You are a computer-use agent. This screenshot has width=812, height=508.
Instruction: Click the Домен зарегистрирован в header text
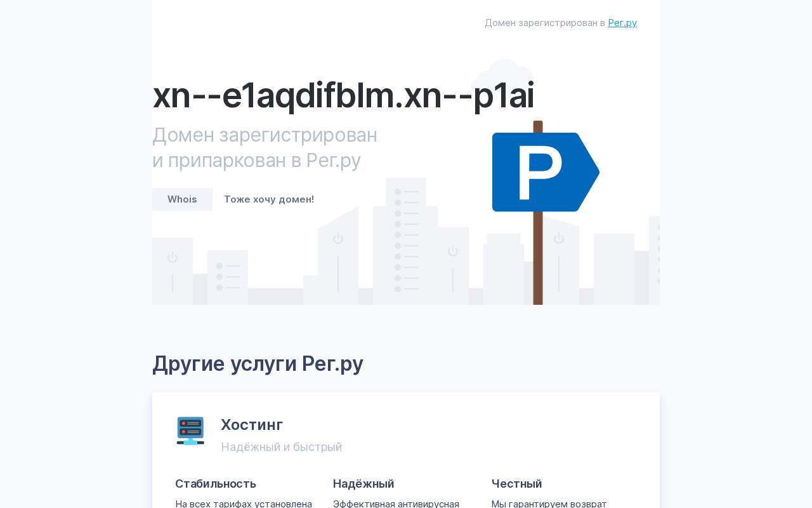pyautogui.click(x=545, y=23)
